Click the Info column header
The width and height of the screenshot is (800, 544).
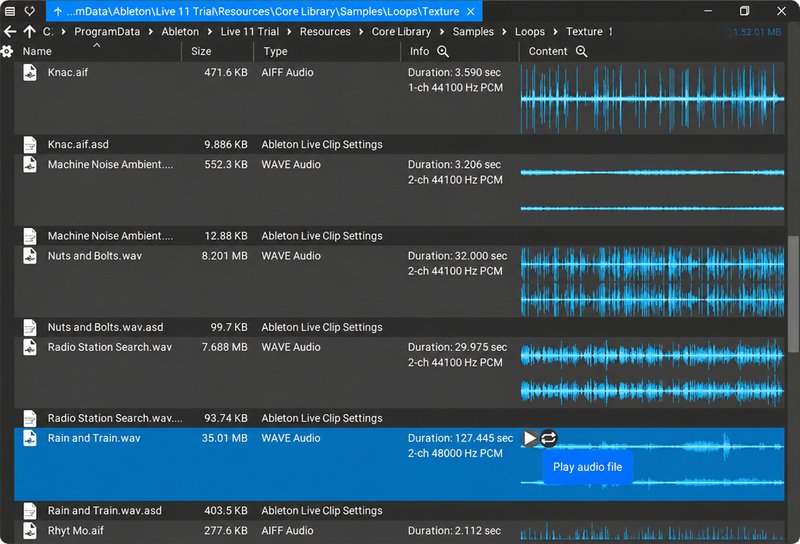[x=419, y=51]
